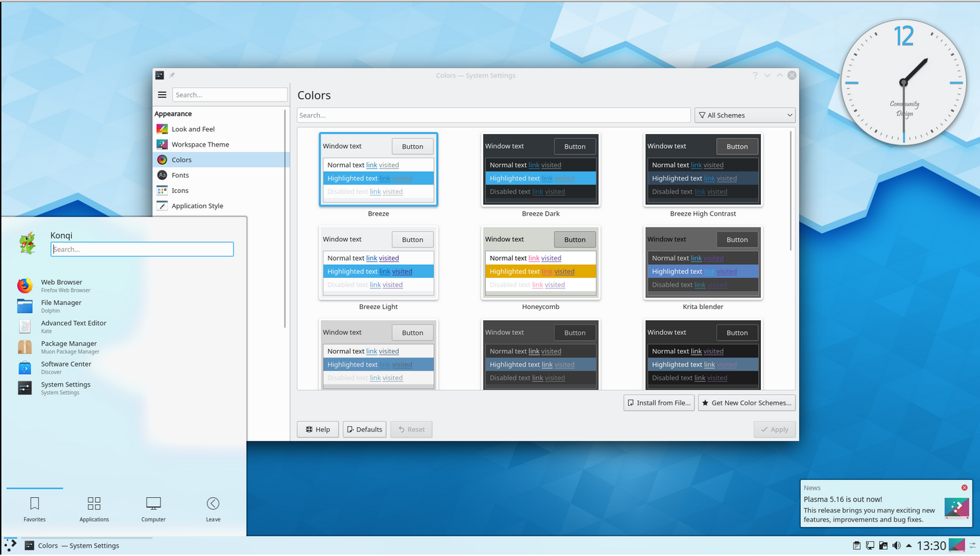
Task: Switch to the Applications tab in launcher
Action: click(x=94, y=510)
